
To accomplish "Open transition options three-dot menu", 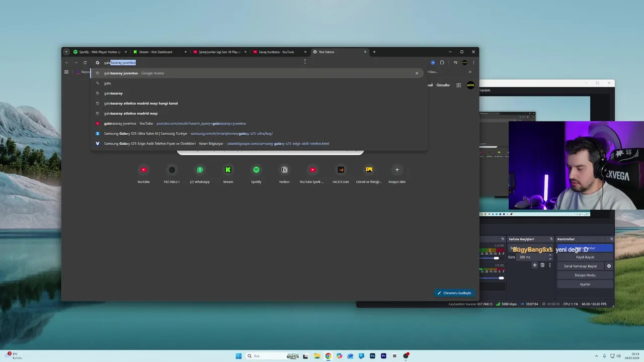I will [549, 265].
